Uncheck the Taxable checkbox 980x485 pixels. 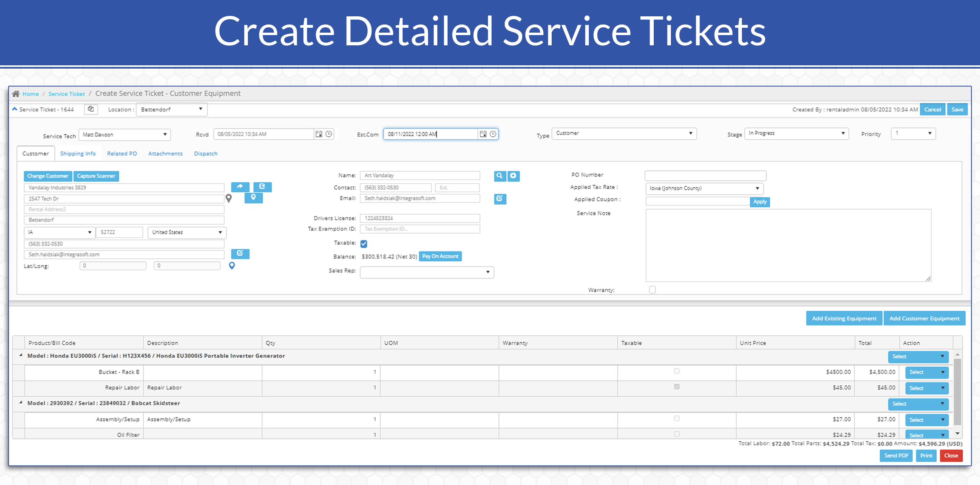click(363, 244)
